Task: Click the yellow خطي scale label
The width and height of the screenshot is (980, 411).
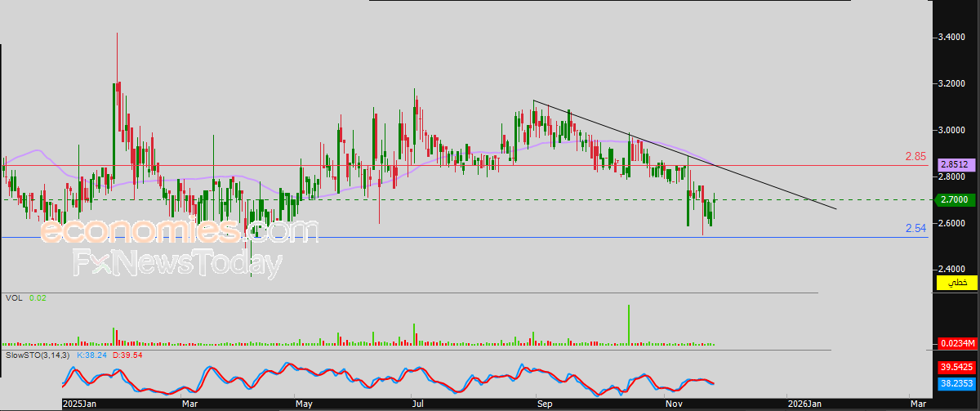Action: click(x=956, y=283)
